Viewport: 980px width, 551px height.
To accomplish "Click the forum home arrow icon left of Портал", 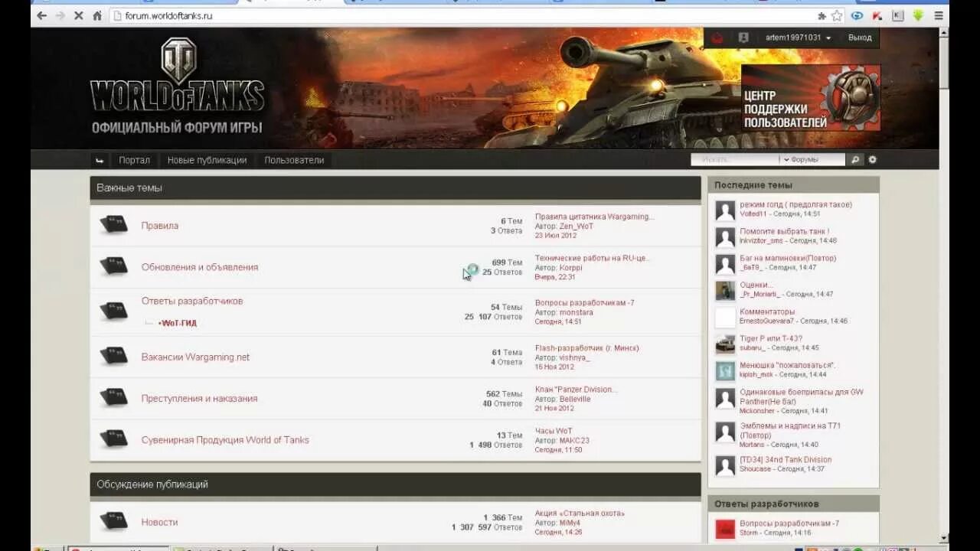I will pos(100,160).
